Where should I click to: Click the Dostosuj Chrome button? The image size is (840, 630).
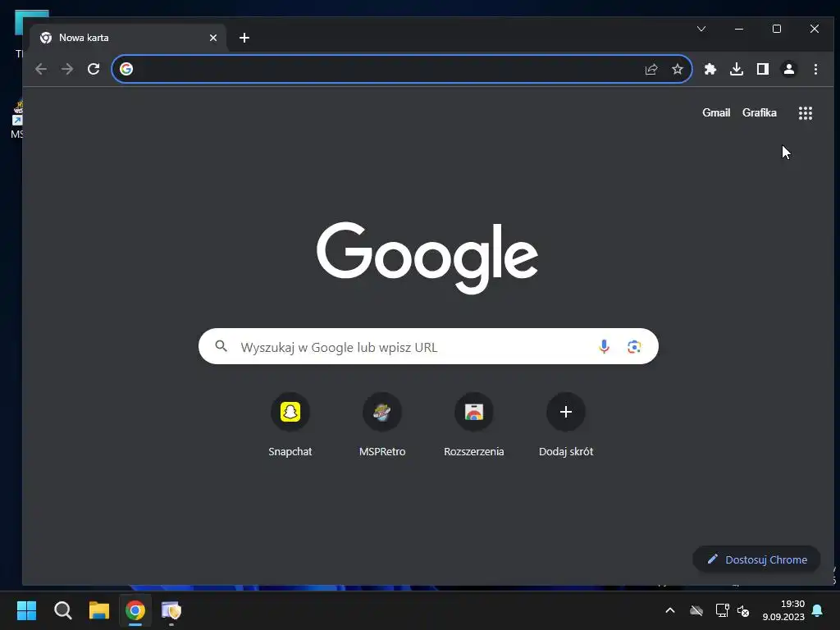click(756, 559)
